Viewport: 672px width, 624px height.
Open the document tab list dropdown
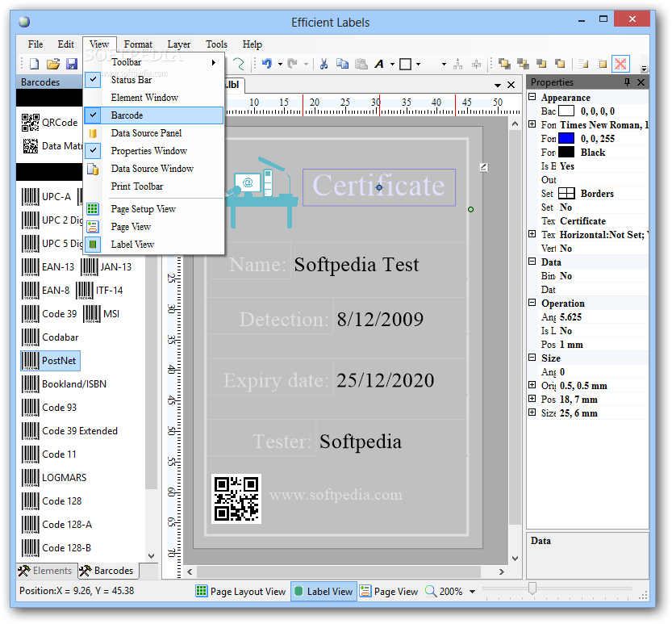[x=498, y=85]
